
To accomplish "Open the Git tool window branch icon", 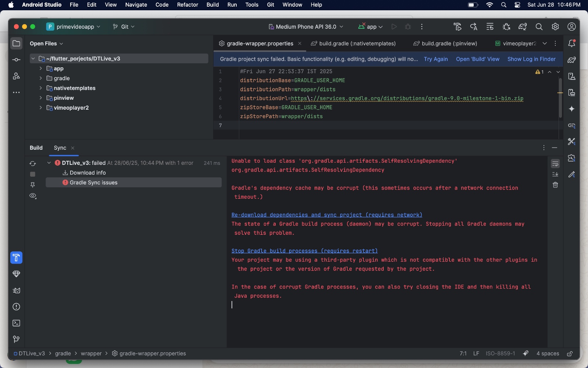I will (x=16, y=339).
